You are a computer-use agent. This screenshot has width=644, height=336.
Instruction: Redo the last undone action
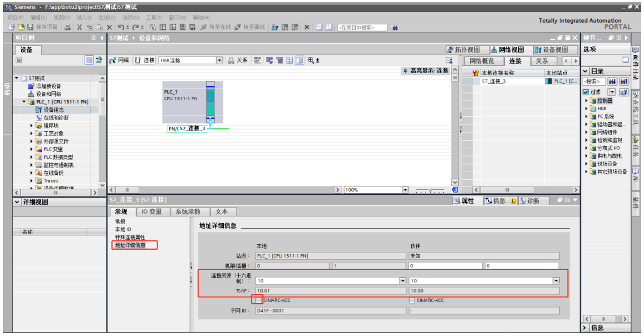pos(134,27)
